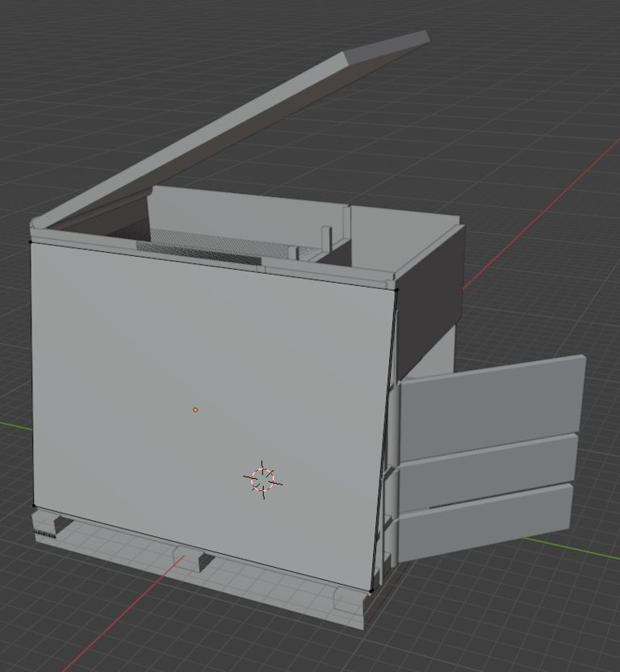Select the upper-left corner vertex of front panel
620x672 pixels.
coord(30,242)
